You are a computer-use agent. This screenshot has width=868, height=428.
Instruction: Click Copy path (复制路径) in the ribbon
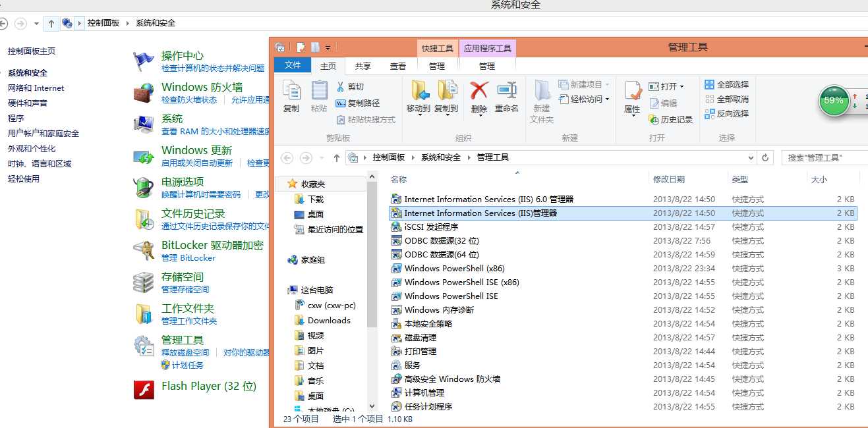click(x=358, y=103)
